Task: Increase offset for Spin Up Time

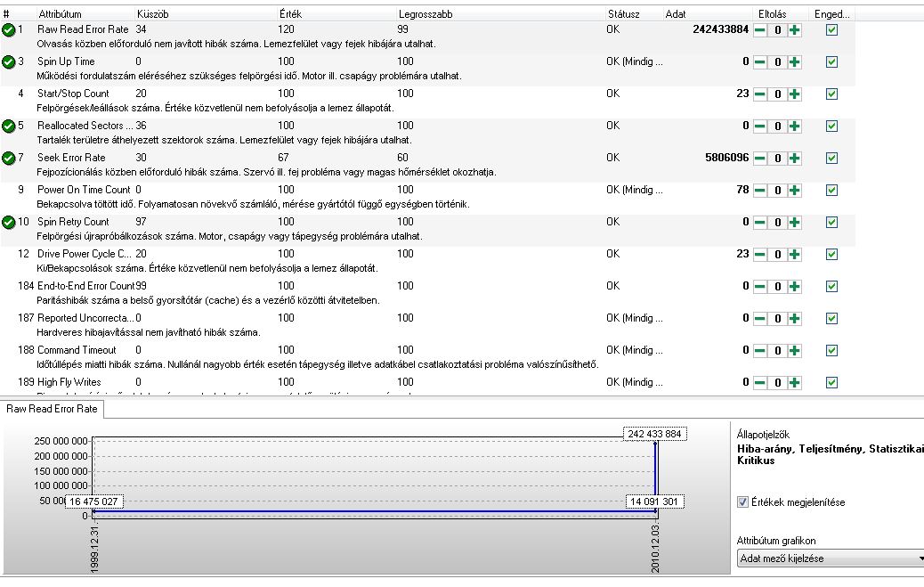Action: [x=794, y=62]
